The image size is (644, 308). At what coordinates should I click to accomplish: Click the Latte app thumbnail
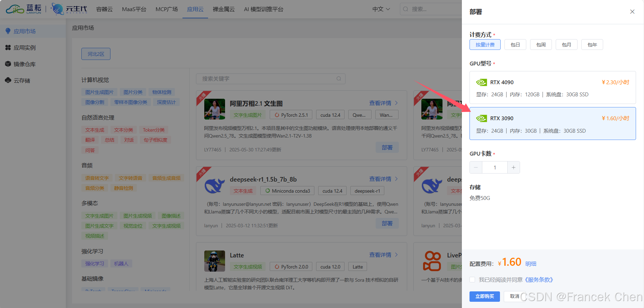coord(215,261)
